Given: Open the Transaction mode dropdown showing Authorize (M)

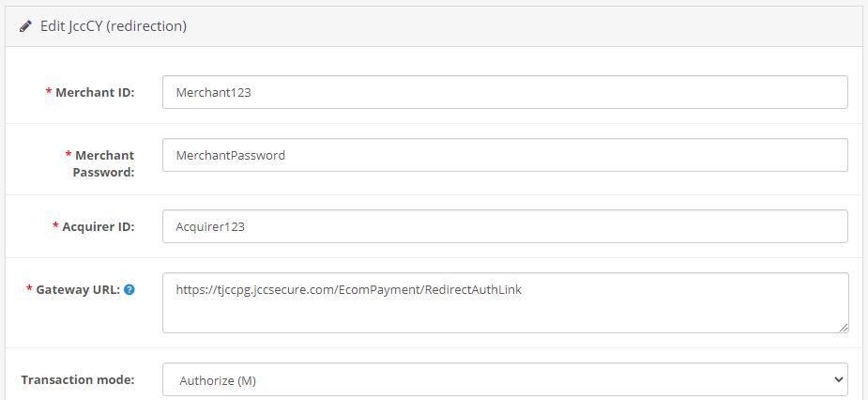Looking at the screenshot, I should click(x=505, y=379).
